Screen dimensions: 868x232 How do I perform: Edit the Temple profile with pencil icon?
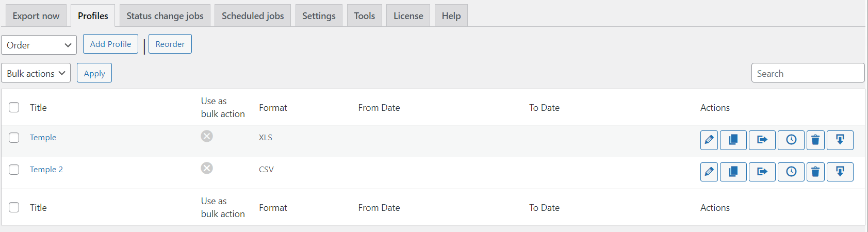click(709, 140)
